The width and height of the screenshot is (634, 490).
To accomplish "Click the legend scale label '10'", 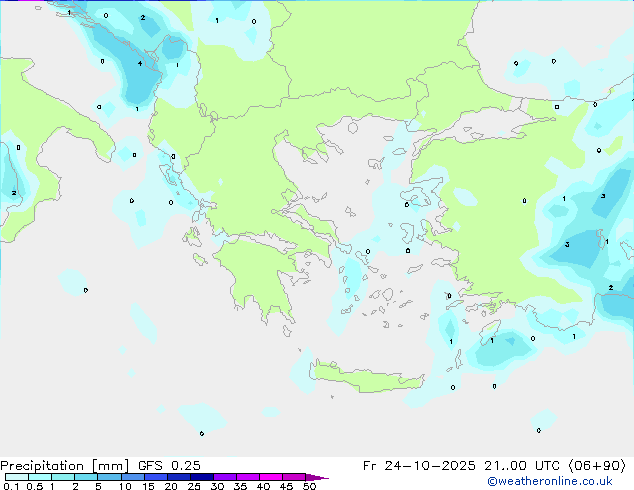I will (x=125, y=486).
